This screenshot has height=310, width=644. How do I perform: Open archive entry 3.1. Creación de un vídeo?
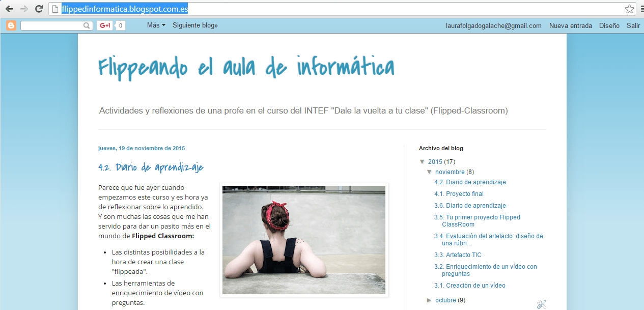click(470, 286)
